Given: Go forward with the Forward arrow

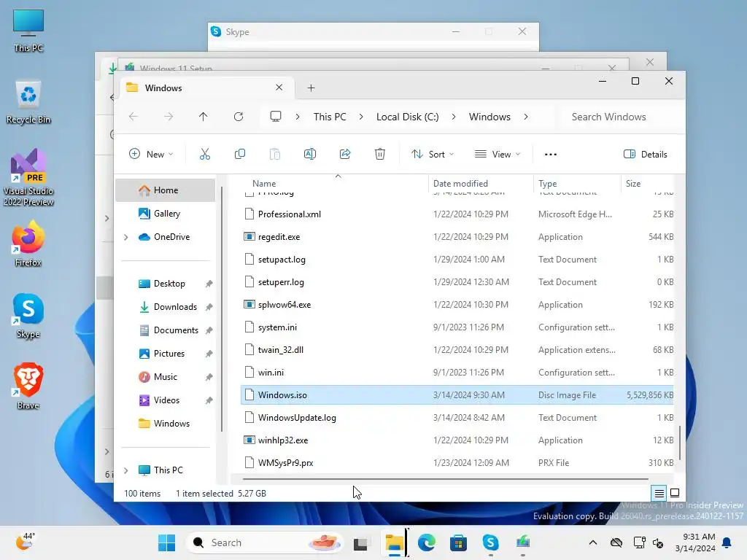Looking at the screenshot, I should click(169, 117).
